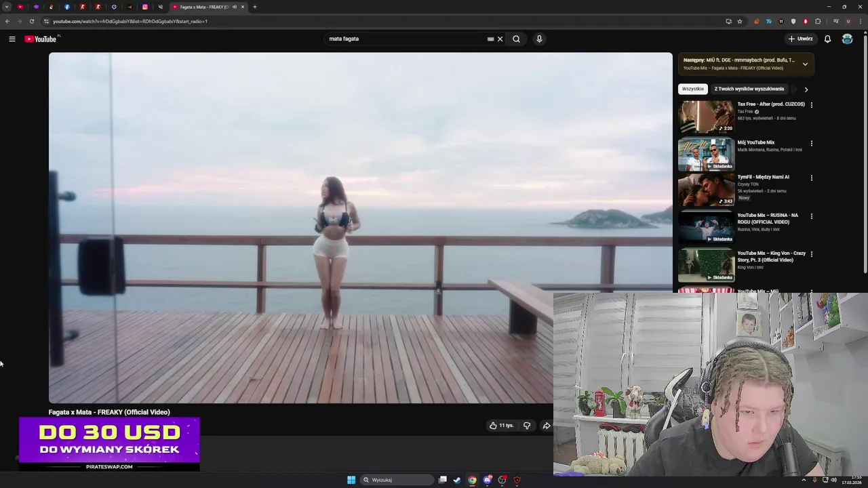
Task: Run search with the magnifier button
Action: (516, 39)
